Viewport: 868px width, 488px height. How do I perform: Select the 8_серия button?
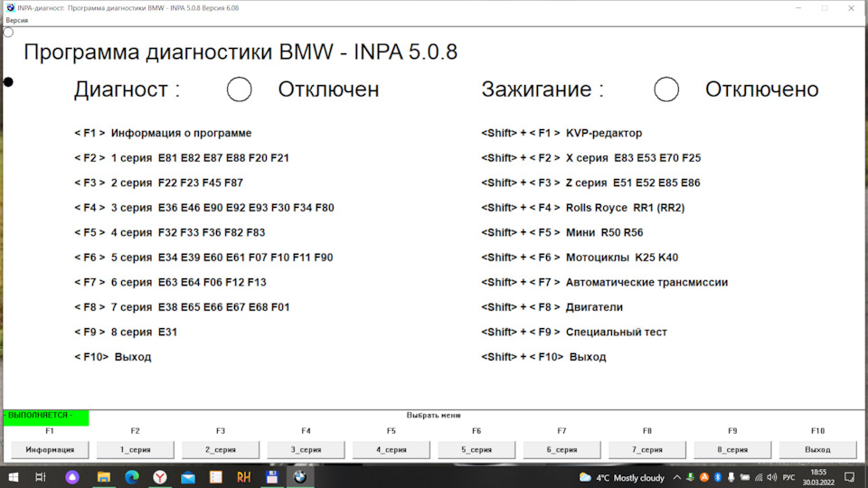click(x=732, y=450)
